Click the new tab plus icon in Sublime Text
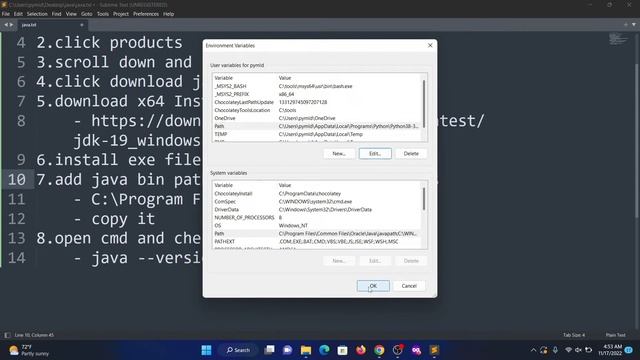The width and height of the screenshot is (640, 360). point(626,24)
